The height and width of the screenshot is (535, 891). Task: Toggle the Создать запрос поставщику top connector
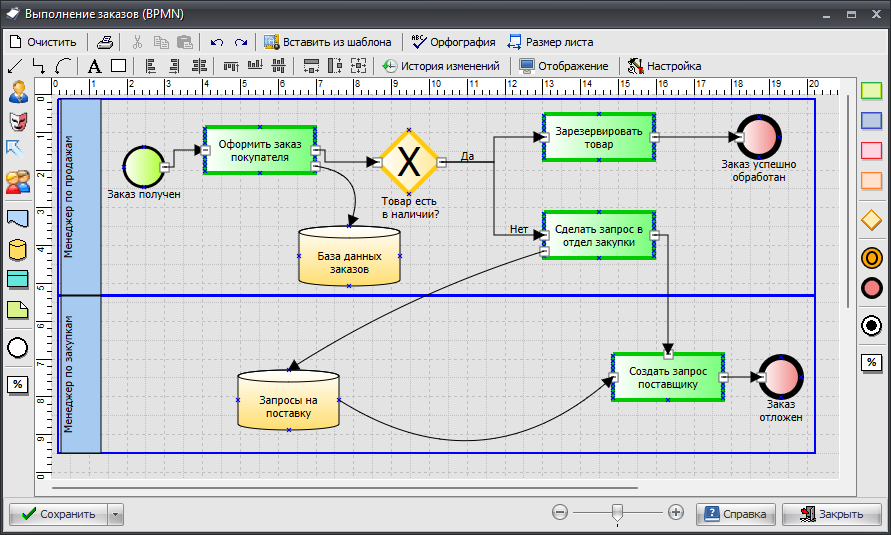point(668,353)
